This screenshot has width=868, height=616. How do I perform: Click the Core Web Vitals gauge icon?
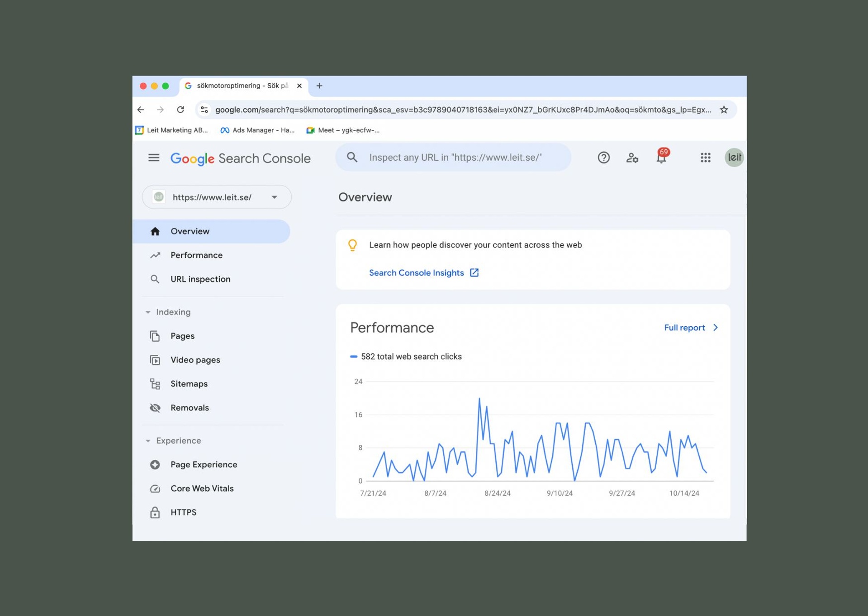155,488
